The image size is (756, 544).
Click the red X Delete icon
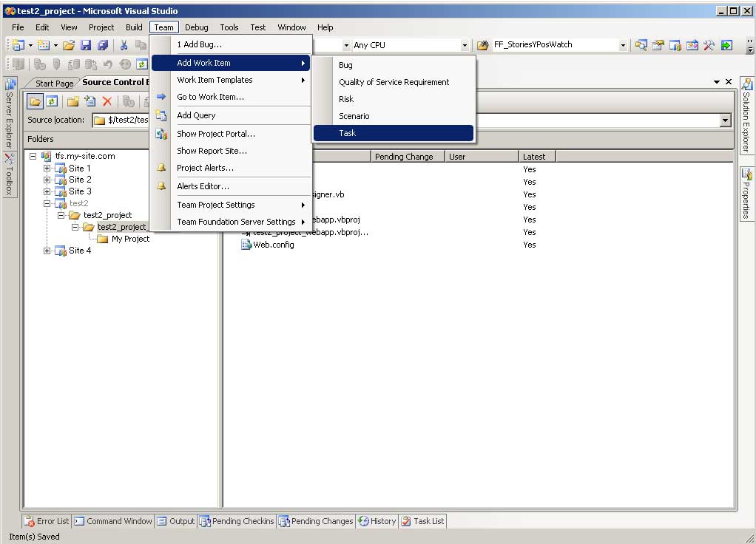click(x=107, y=101)
